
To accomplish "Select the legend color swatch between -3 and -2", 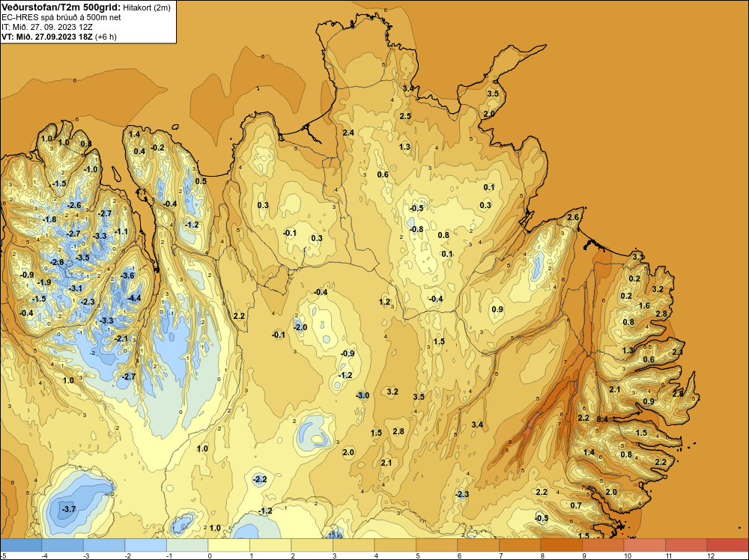I will [x=103, y=545].
